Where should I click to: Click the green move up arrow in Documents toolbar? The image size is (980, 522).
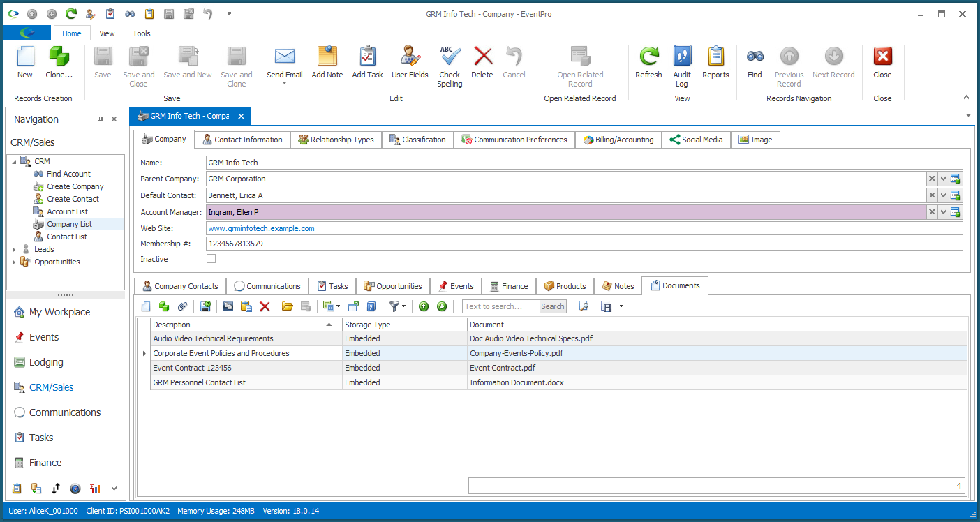tap(424, 306)
